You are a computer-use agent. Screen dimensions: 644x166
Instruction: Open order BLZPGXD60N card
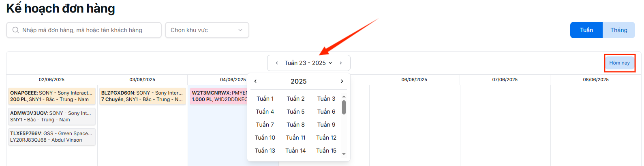point(142,96)
